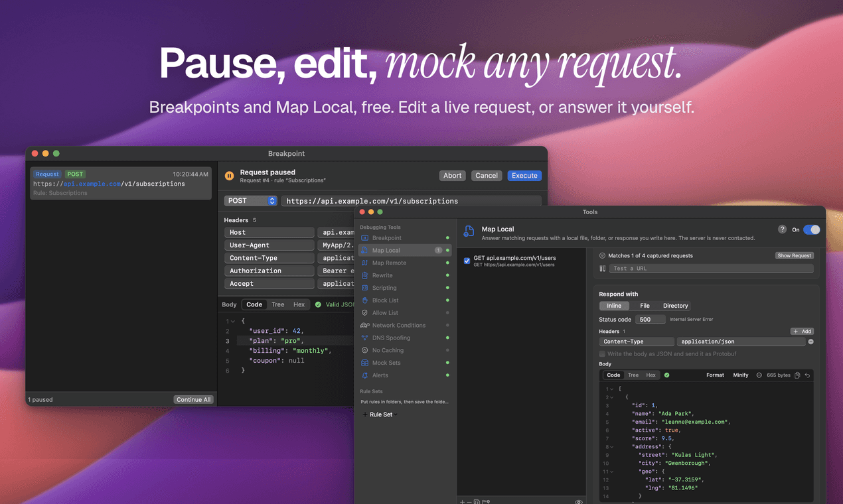
Task: Click the eye icon below the rule list
Action: coord(578,502)
